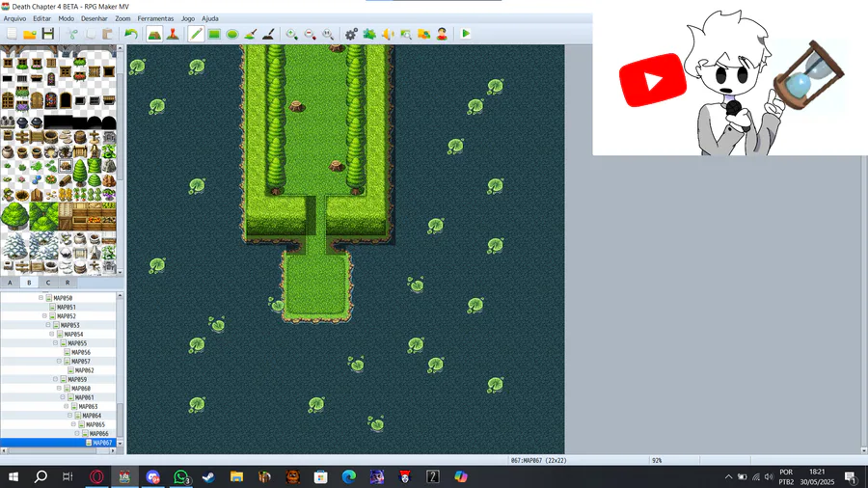This screenshot has width=868, height=488.
Task: Collapse the MAP059 tree node
Action: 55,379
